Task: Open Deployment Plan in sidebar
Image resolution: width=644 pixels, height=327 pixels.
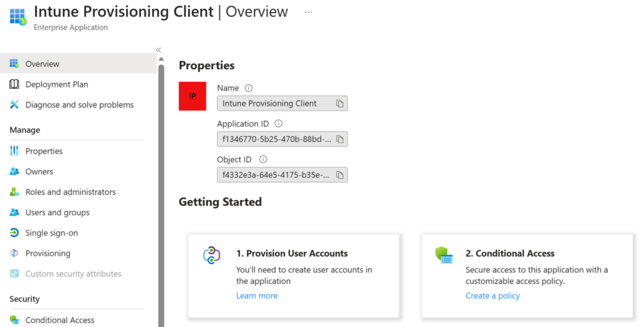Action: [57, 84]
